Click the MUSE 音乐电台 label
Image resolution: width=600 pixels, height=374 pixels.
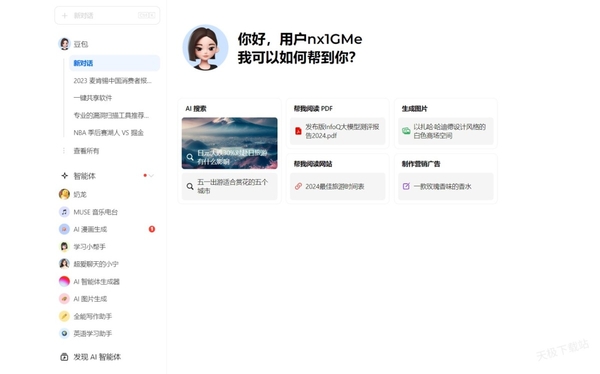click(x=96, y=212)
